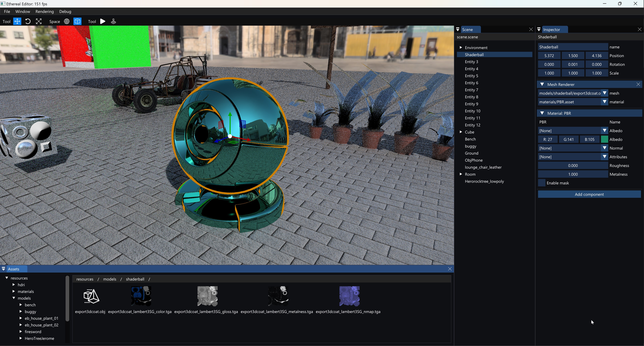Open the Debug menu

(65, 12)
